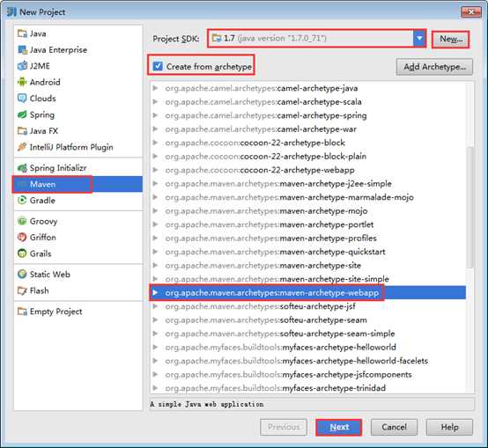Select maven-archetype-site-simple row

coord(308,279)
